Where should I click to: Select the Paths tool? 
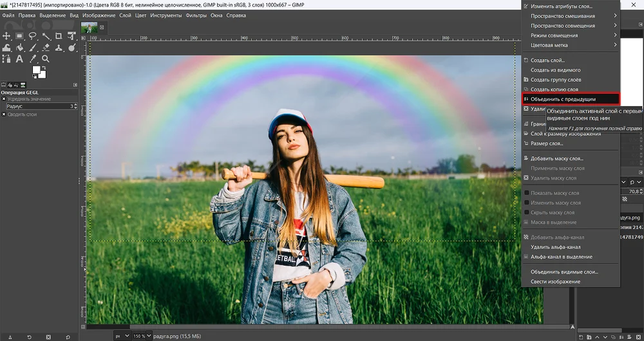click(6, 59)
